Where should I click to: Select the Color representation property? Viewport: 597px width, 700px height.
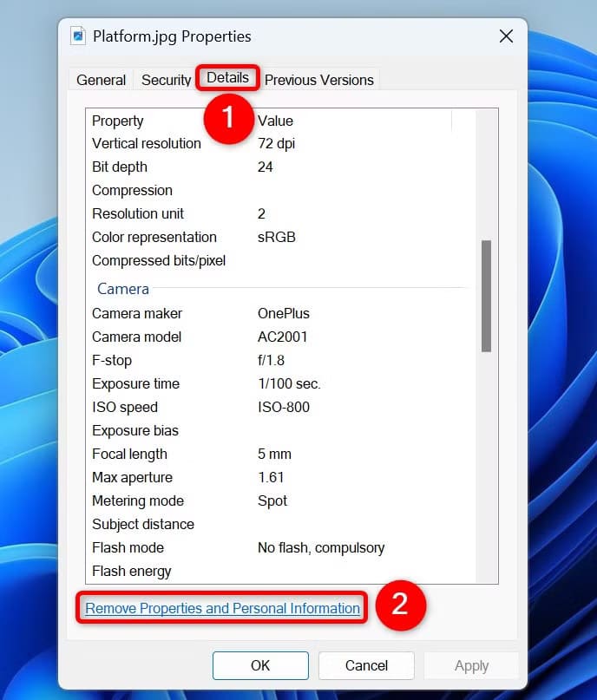(x=154, y=237)
